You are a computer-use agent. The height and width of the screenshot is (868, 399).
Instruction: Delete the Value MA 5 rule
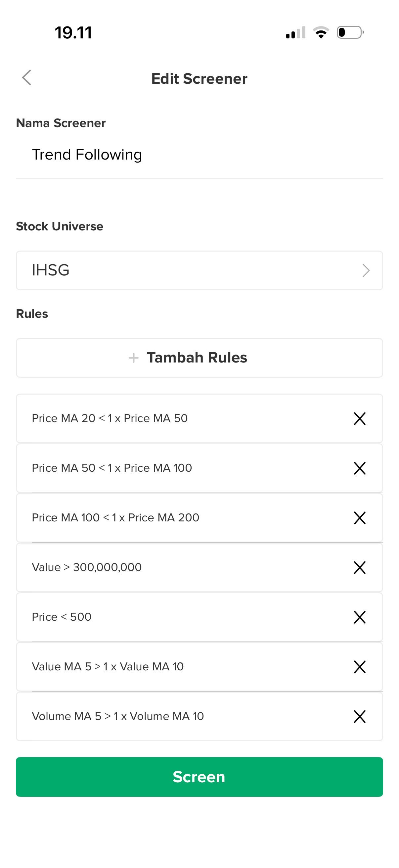coord(360,666)
